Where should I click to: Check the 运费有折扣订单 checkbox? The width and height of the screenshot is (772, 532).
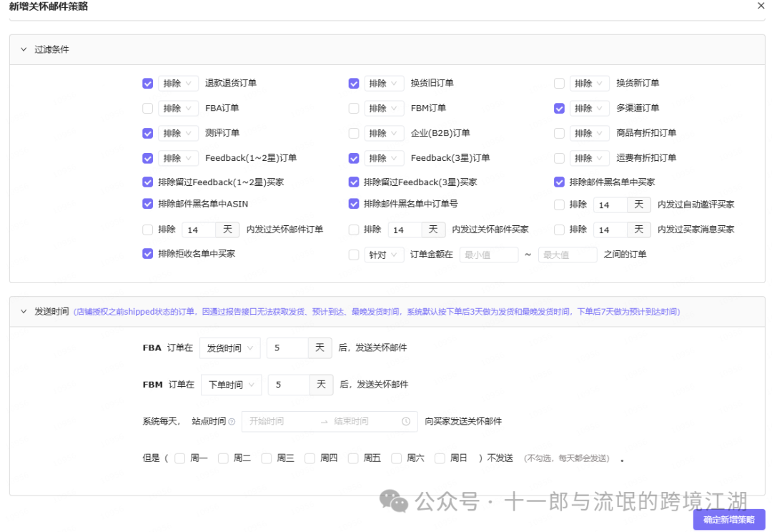point(559,158)
